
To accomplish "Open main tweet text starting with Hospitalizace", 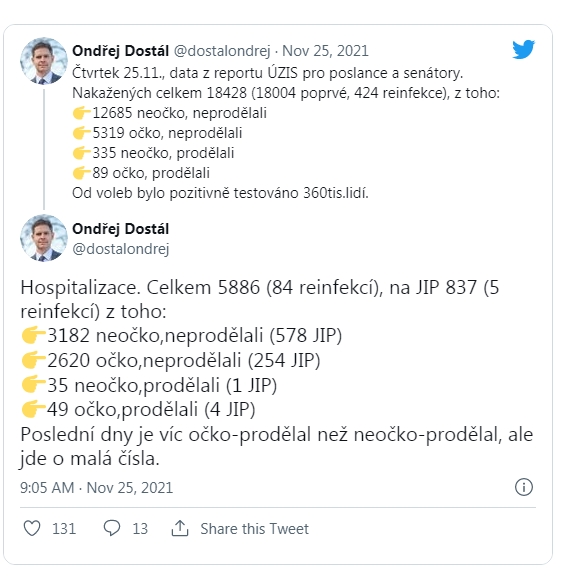I will point(277,373).
